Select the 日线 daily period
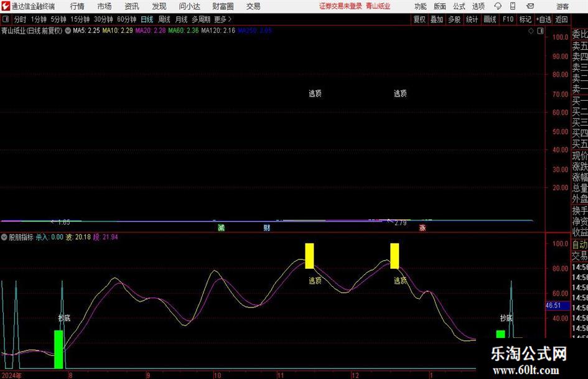This screenshot has width=588, height=379. pos(147,19)
